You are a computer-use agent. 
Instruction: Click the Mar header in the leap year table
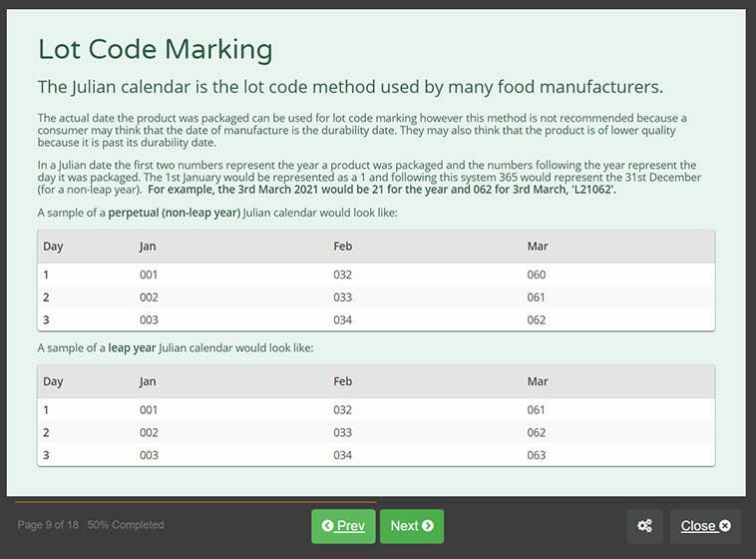coord(538,381)
